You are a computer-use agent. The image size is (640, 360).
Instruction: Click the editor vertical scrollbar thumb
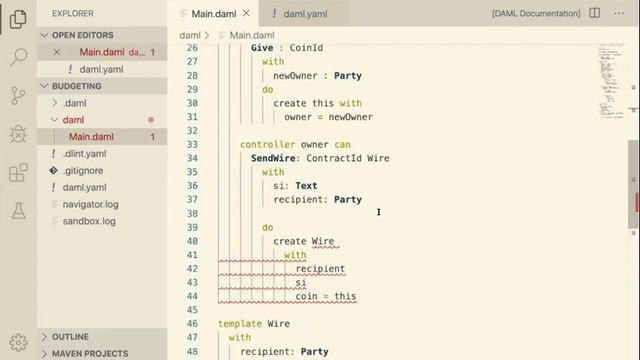(633, 184)
